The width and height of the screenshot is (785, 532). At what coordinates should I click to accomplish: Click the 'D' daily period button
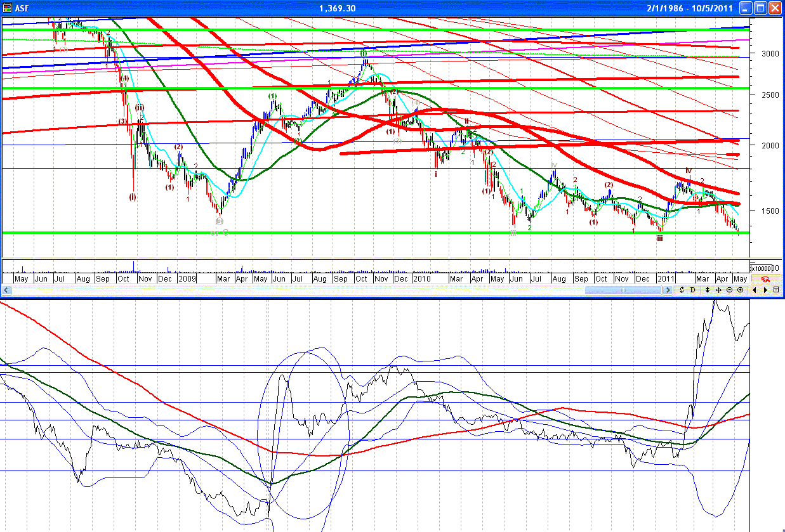[692, 290]
